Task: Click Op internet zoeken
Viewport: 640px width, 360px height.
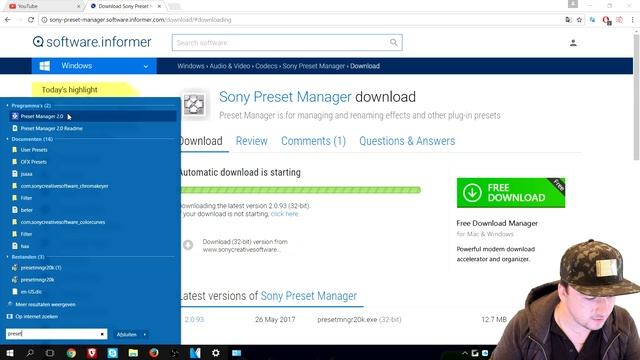Action: 36,317
